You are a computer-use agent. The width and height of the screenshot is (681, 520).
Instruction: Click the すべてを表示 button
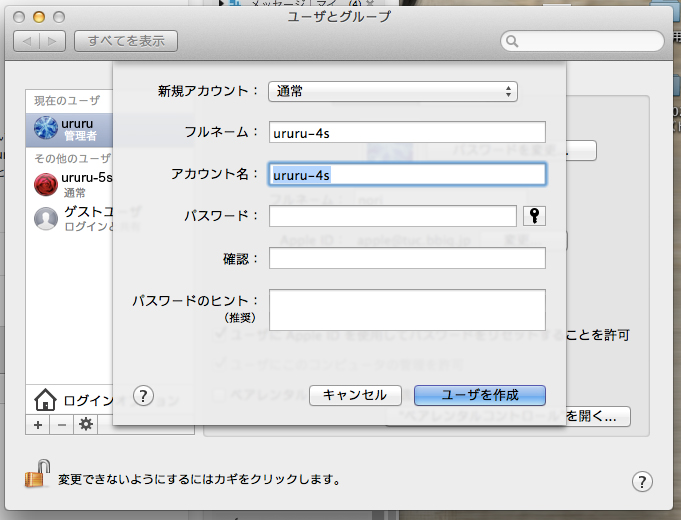126,41
